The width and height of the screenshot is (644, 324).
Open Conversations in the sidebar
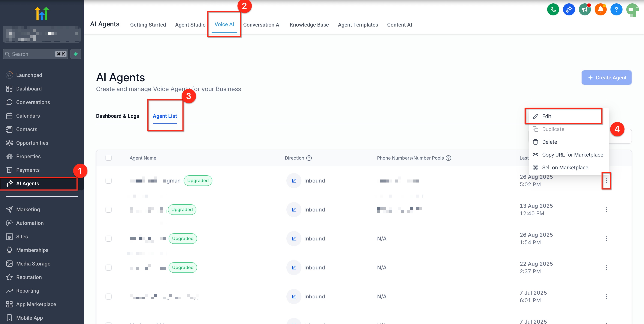pyautogui.click(x=33, y=102)
